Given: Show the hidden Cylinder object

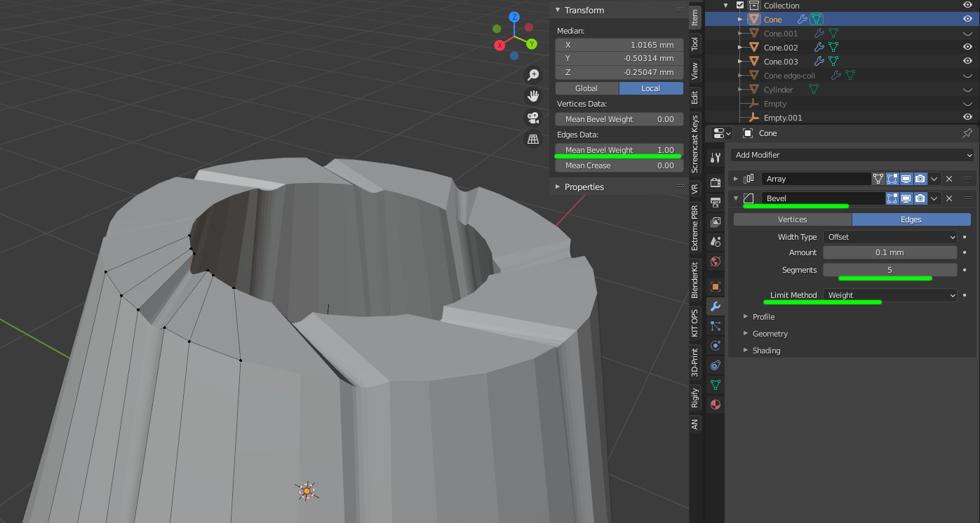Looking at the screenshot, I should 967,90.
